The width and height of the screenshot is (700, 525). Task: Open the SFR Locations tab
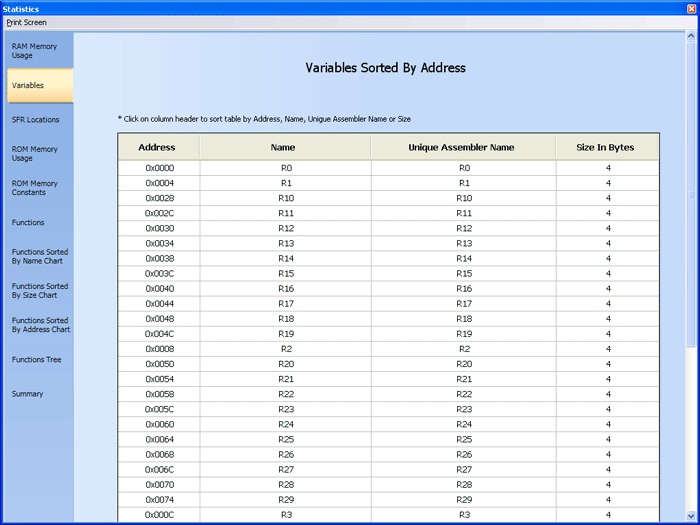pos(39,120)
